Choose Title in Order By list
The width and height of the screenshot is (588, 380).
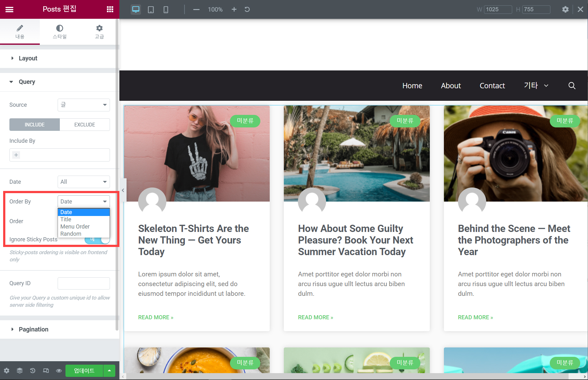tap(84, 219)
